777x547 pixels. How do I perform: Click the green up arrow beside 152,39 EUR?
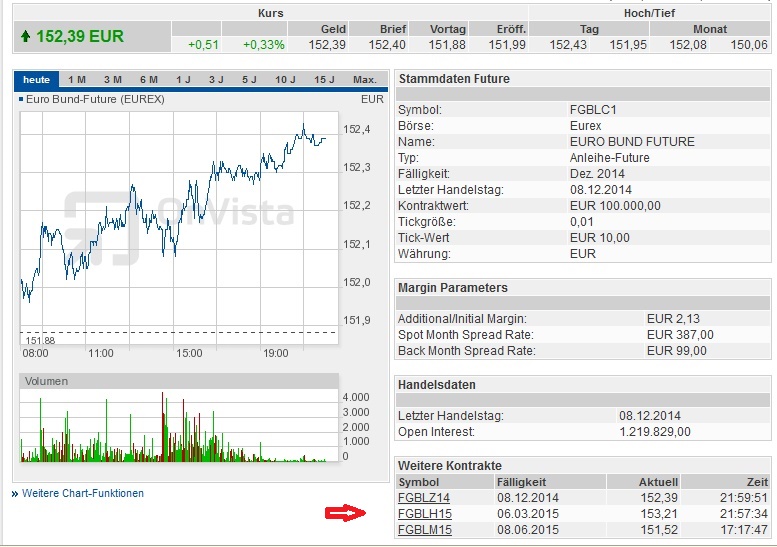[x=25, y=37]
